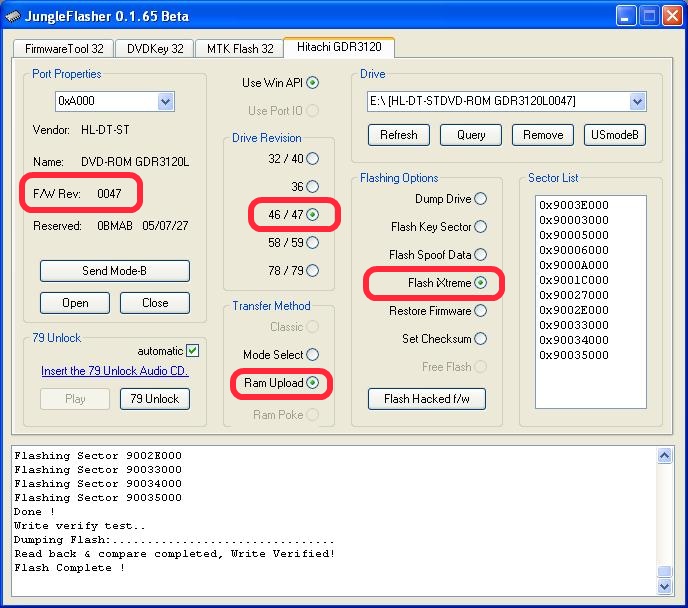Click the Open port button
This screenshot has height=608, width=688.
point(75,303)
